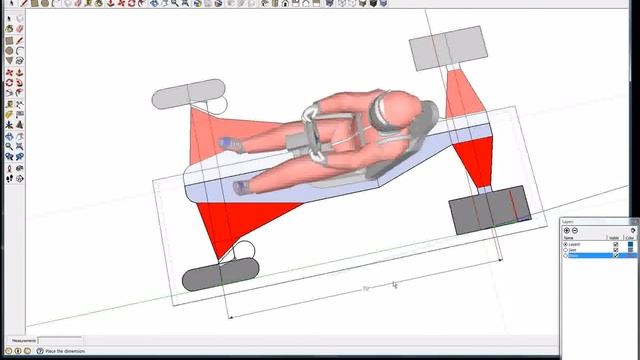Toggle visibility of the highlighted layer

pyautogui.click(x=616, y=256)
